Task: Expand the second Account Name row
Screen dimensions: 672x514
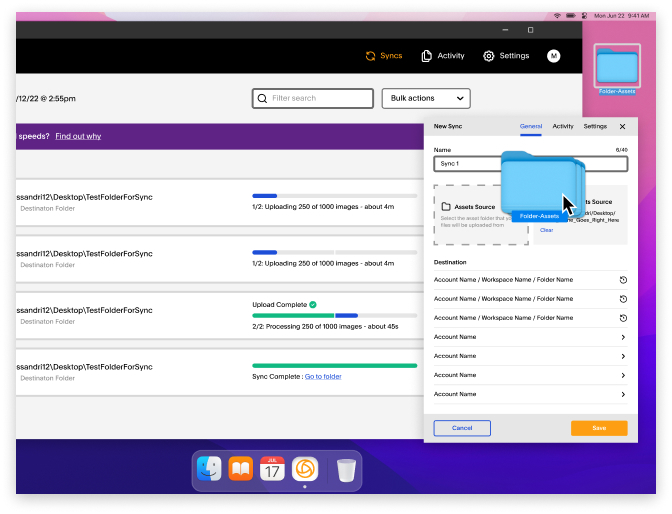Action: [531, 356]
